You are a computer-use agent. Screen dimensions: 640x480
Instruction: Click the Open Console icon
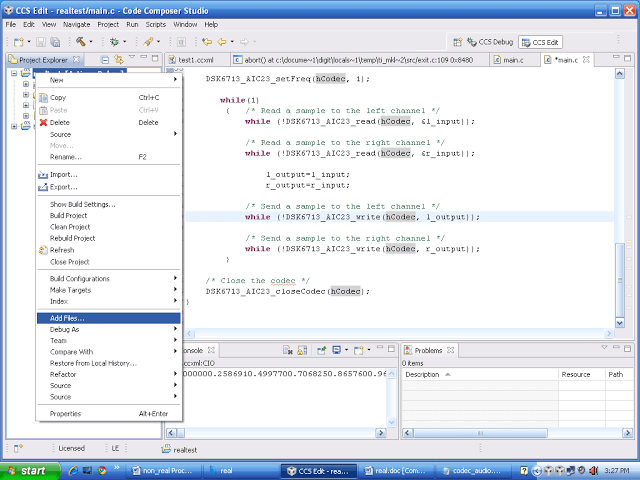pos(359,350)
